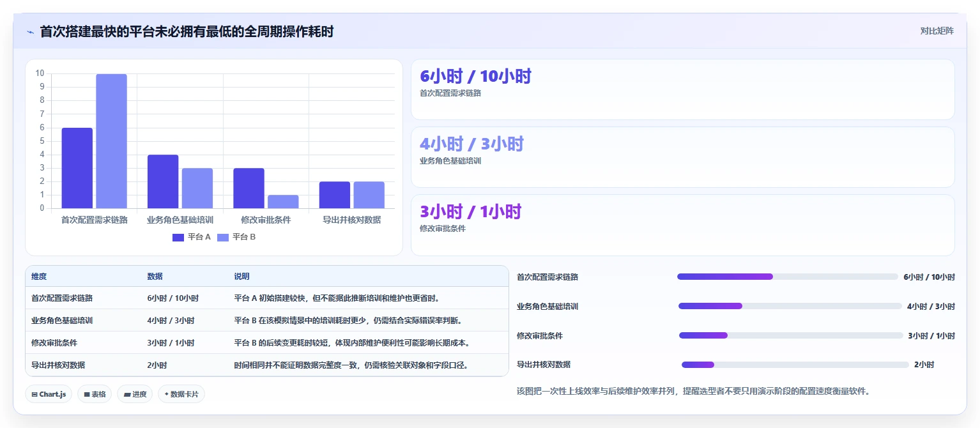Click progress bar for 导出并核对数据
The height and width of the screenshot is (428, 980).
(795, 365)
